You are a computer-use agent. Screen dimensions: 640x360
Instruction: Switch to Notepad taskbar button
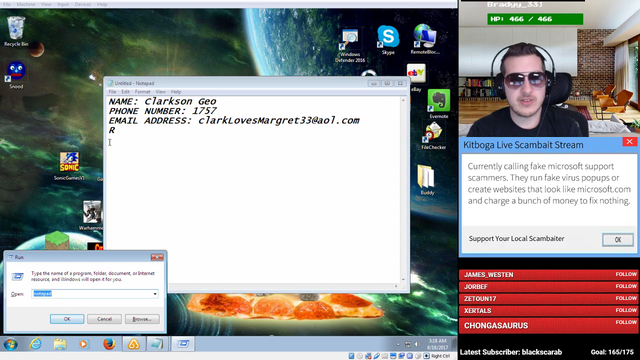[x=157, y=344]
